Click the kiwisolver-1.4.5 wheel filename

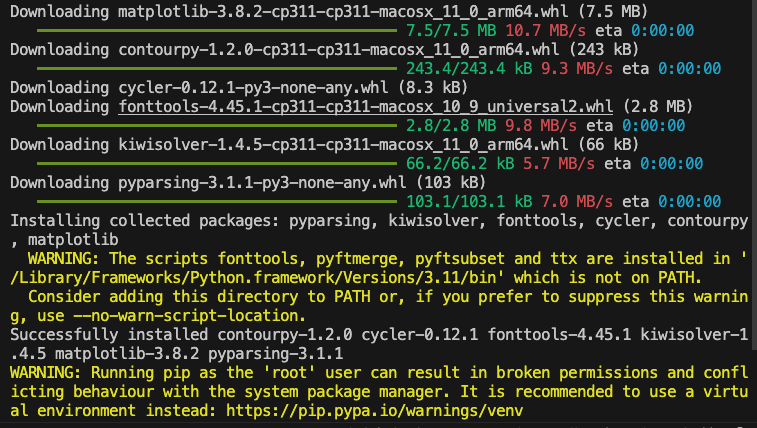[x=343, y=145]
